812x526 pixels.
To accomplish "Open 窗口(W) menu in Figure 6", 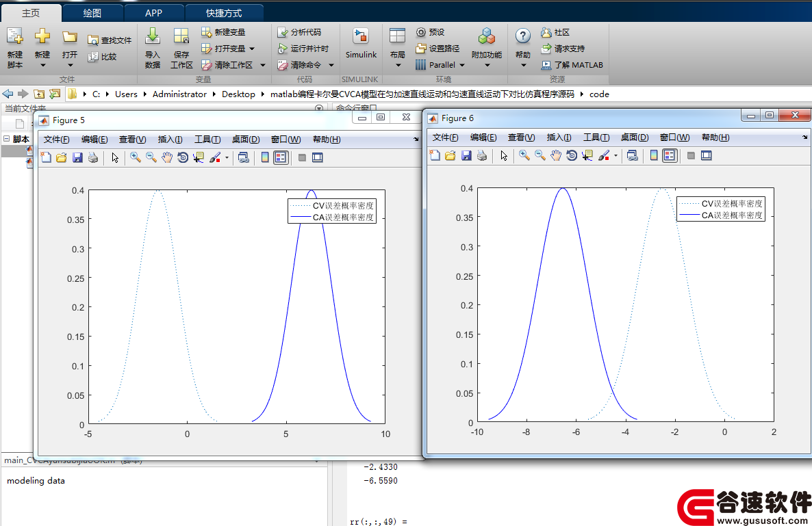I will pos(675,137).
